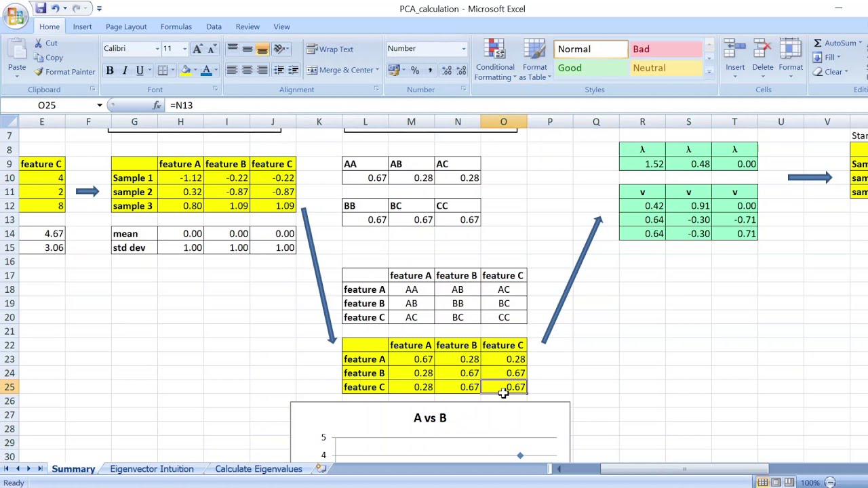Increase font size with Grow Font
Viewport: 868px width, 488px height.
(197, 49)
